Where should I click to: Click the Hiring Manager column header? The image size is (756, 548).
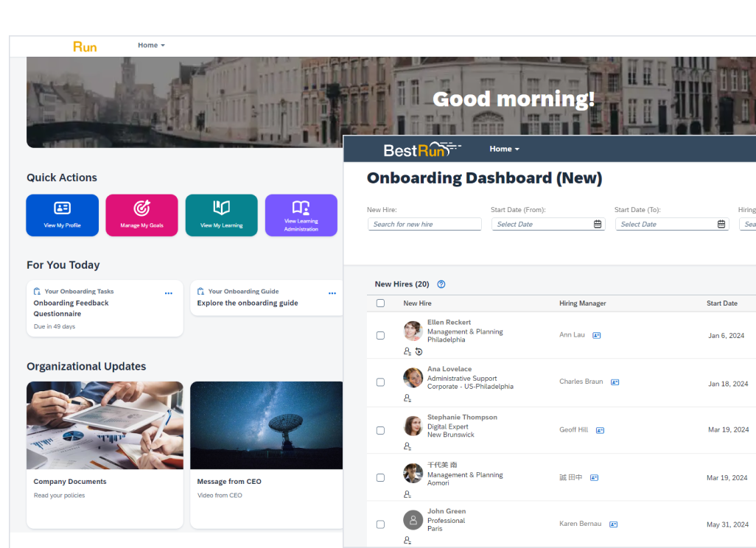(x=582, y=303)
